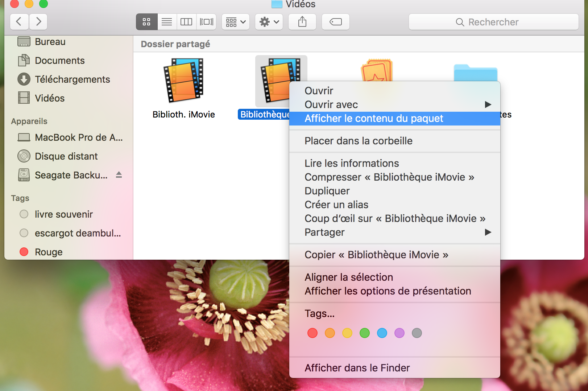
Task: Open Téléchargements in the sidebar
Action: (72, 79)
